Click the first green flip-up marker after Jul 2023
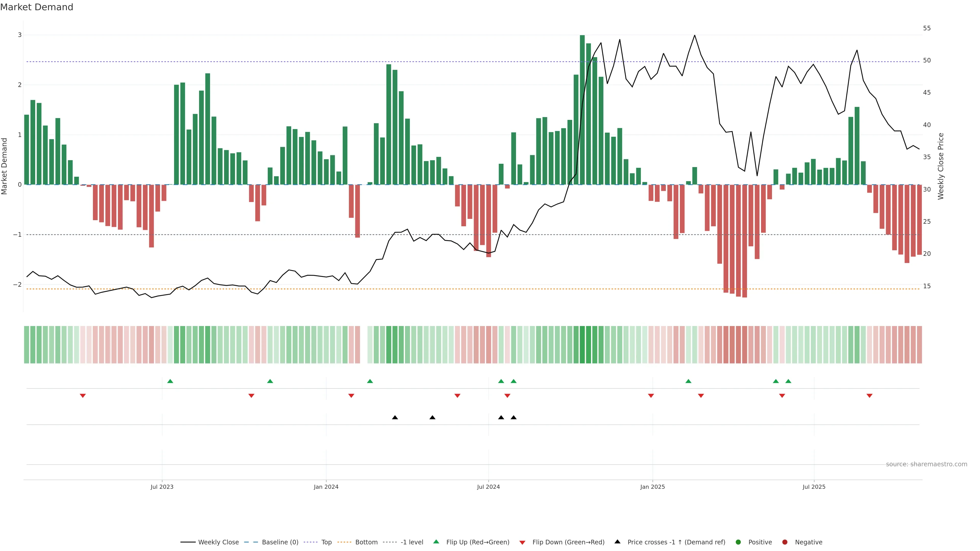The width and height of the screenshot is (980, 551). (x=170, y=381)
